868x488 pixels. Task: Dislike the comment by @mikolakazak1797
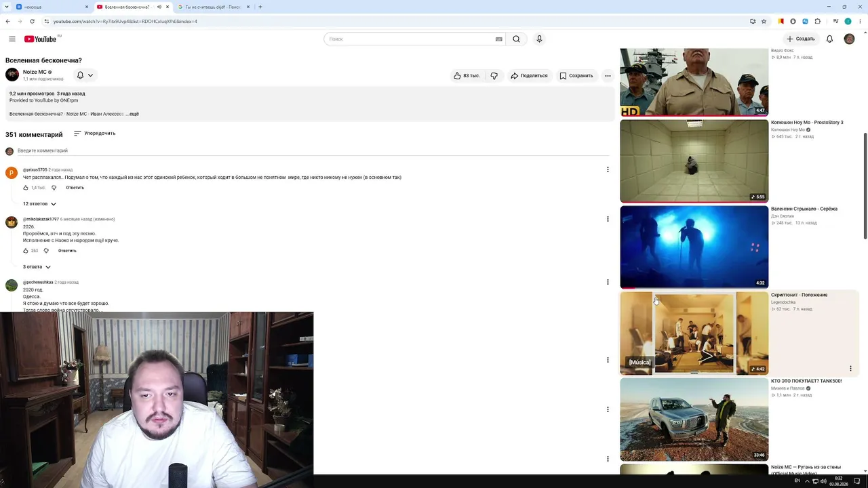point(46,251)
